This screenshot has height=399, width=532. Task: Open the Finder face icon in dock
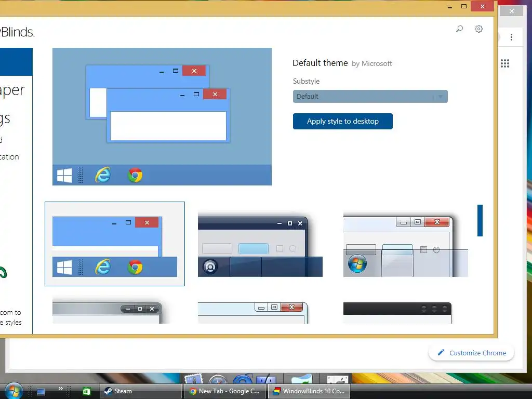pyautogui.click(x=265, y=379)
